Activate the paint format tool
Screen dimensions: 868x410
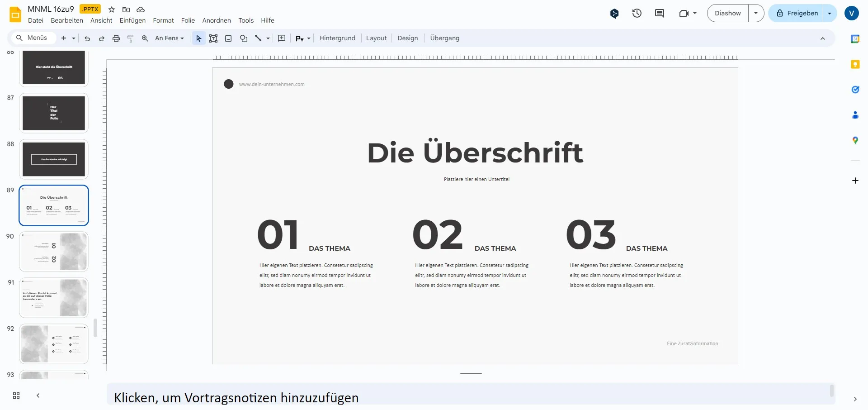tap(130, 38)
